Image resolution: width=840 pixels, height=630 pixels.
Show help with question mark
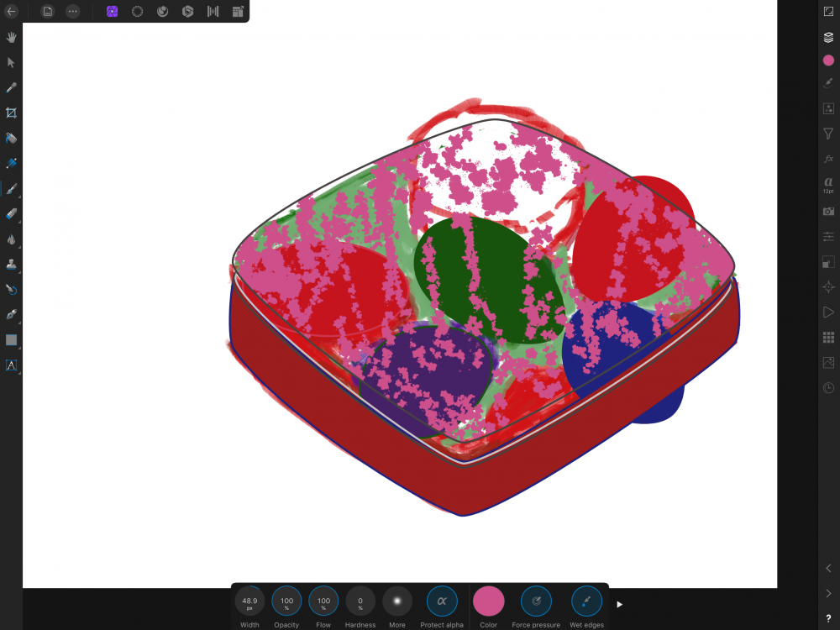[x=828, y=618]
